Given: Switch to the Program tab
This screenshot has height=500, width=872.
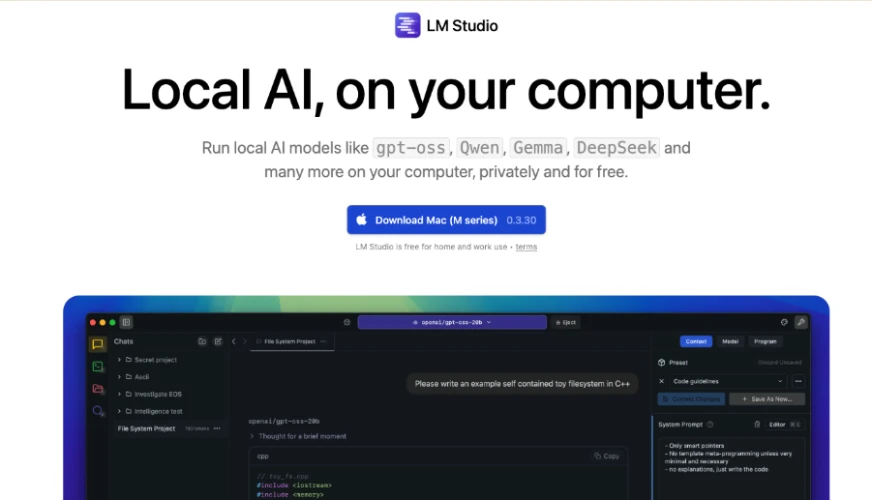Looking at the screenshot, I should 765,342.
